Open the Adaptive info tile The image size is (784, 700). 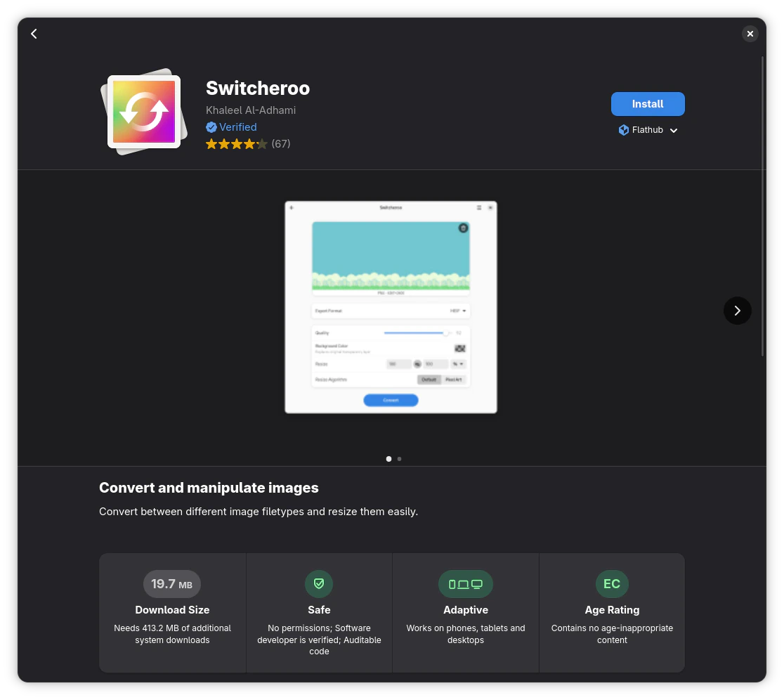tap(466, 612)
